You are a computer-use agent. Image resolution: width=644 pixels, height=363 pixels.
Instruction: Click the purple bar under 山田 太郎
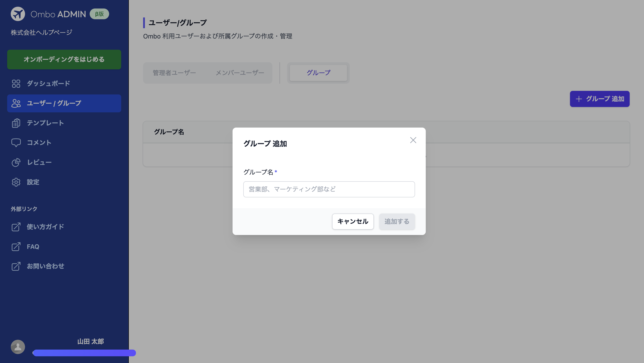pyautogui.click(x=84, y=353)
